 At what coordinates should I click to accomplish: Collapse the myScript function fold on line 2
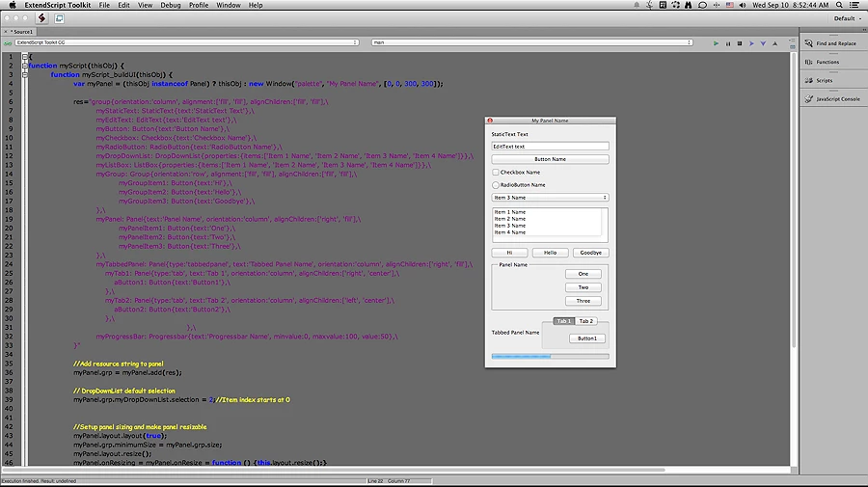(24, 66)
